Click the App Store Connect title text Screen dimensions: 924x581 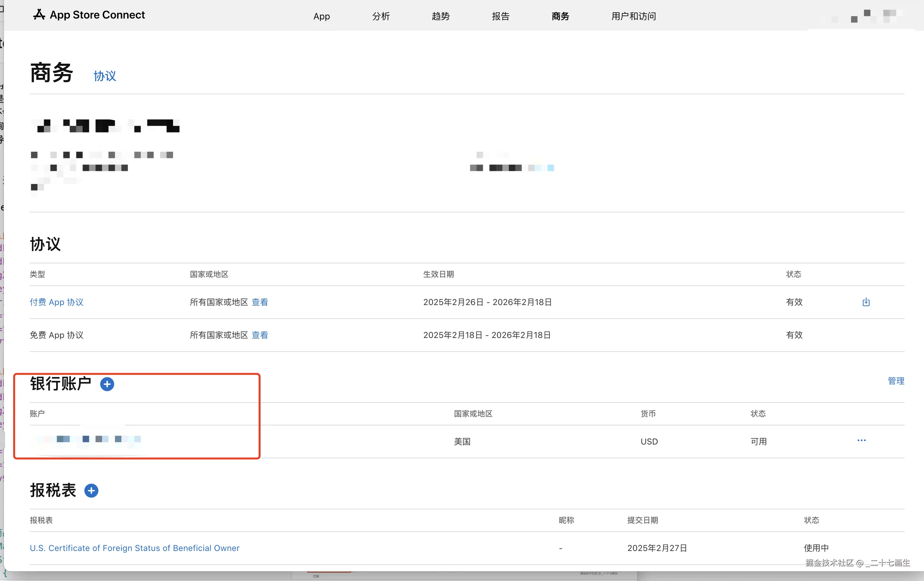97,15
